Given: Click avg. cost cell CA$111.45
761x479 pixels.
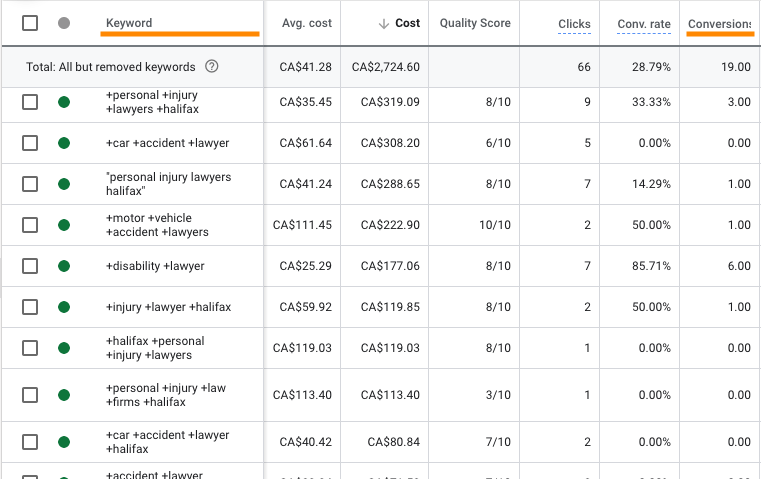Looking at the screenshot, I should click(x=302, y=225).
